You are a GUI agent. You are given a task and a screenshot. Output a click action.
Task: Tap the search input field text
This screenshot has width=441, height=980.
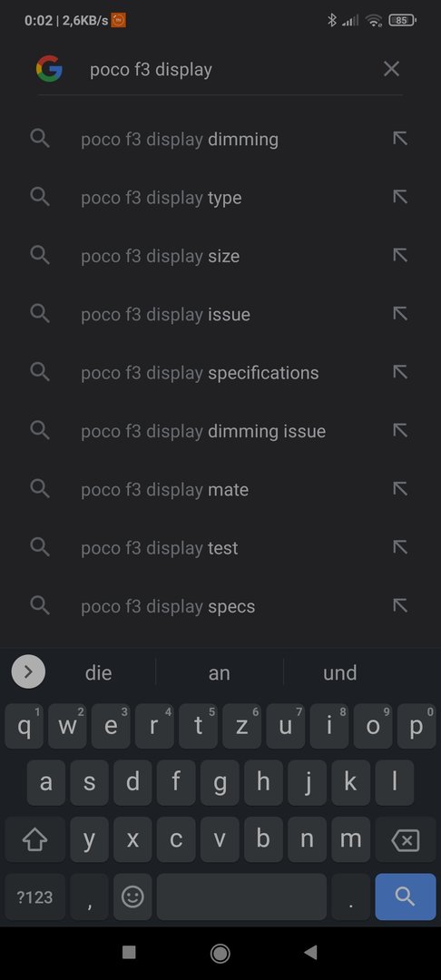[x=152, y=69]
